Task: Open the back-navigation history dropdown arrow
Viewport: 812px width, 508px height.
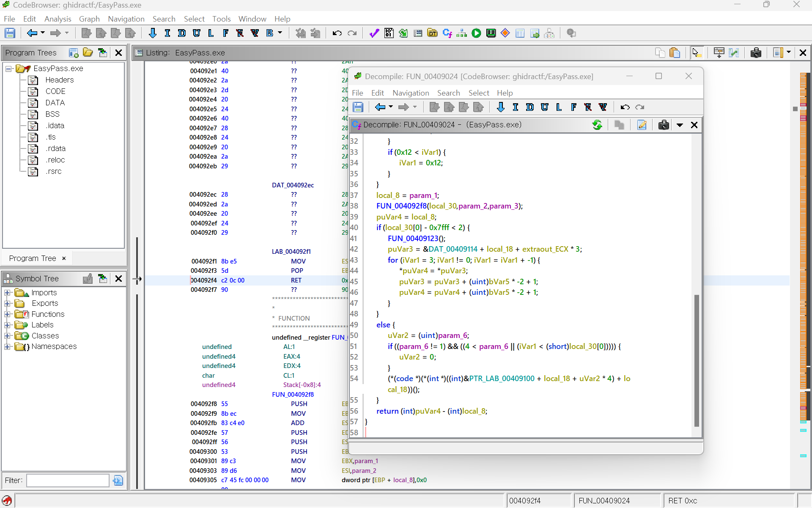Action: [x=43, y=33]
